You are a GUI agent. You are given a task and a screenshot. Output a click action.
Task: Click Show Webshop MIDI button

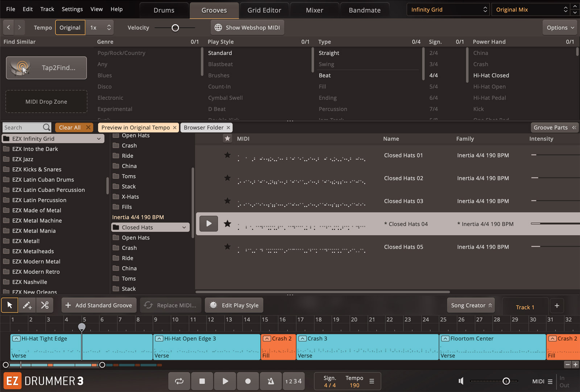pyautogui.click(x=248, y=28)
